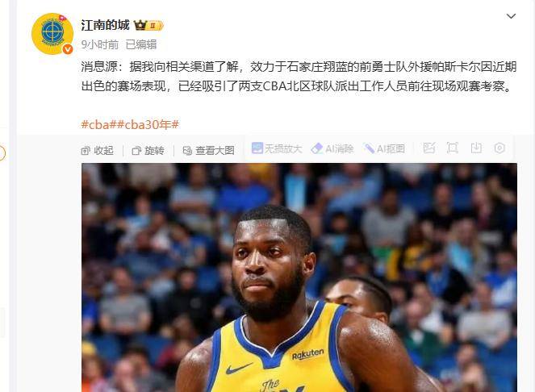Click the 已编辑 edited label

pos(141,44)
